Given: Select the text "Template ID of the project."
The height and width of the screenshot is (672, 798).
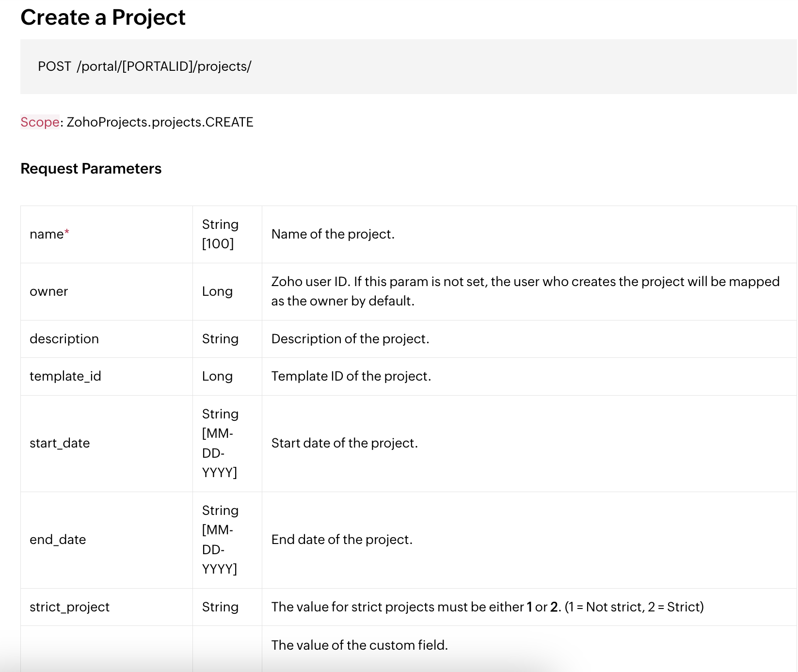Looking at the screenshot, I should point(351,376).
